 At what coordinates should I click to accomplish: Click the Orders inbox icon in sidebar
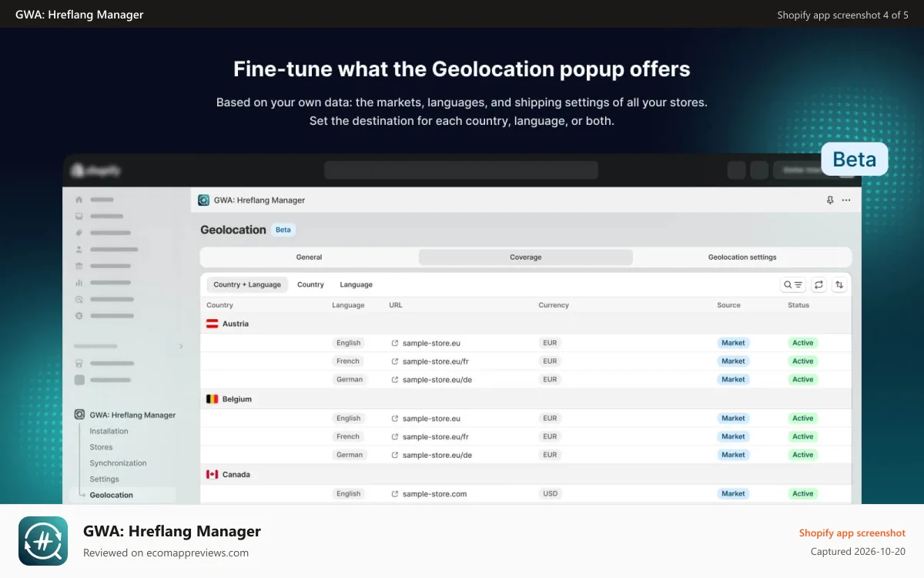coord(79,217)
